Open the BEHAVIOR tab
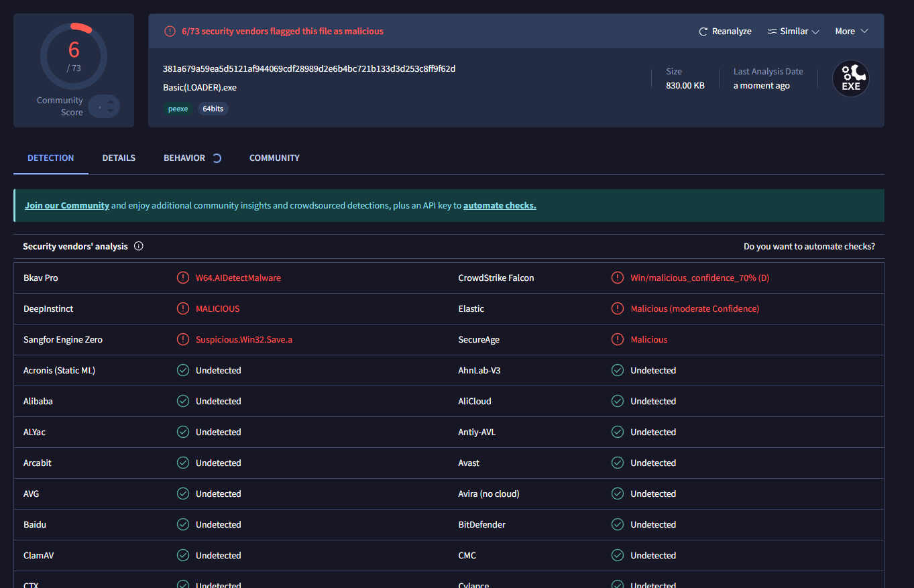Screen dimensions: 914x588 (x=184, y=158)
